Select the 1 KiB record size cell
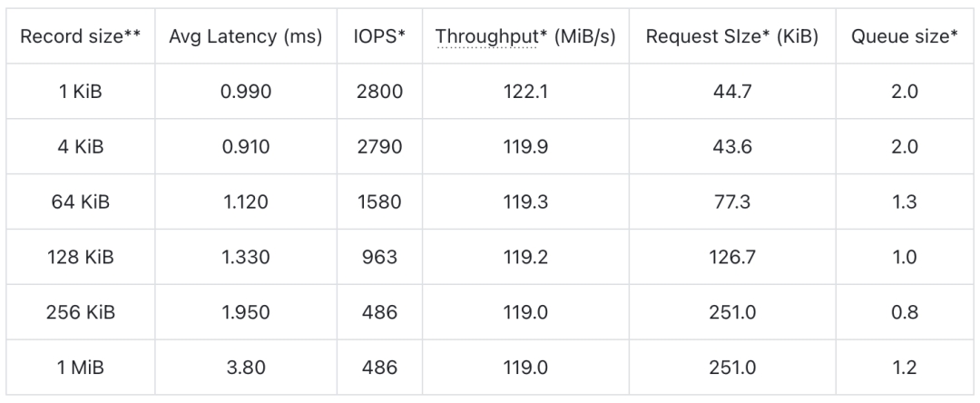Viewport: 980px width, 403px height. coord(81,92)
